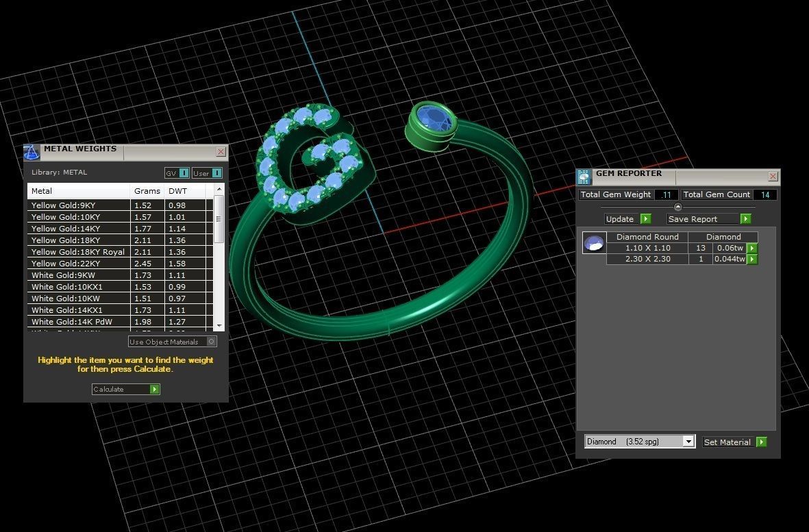Click the Update button label
Image resolution: width=809 pixels, height=532 pixels.
[x=620, y=219]
